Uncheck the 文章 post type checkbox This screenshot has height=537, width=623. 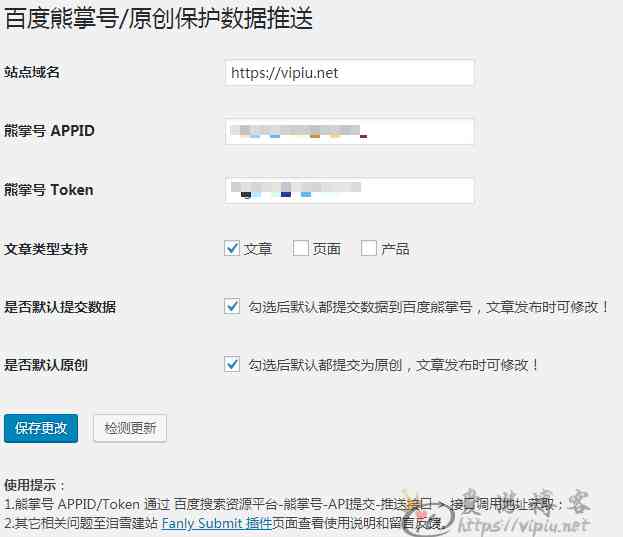(232, 248)
